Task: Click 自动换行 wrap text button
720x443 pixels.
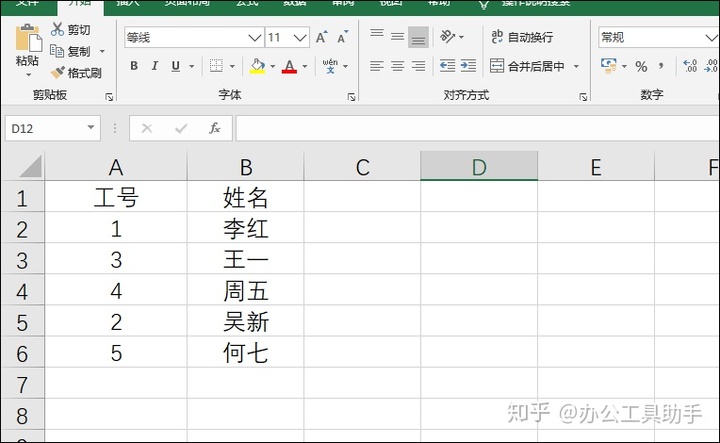Action: 522,37
